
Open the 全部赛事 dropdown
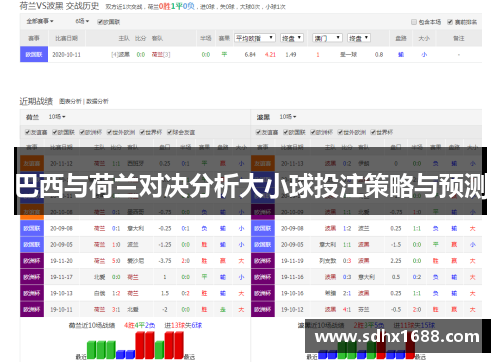[40, 21]
